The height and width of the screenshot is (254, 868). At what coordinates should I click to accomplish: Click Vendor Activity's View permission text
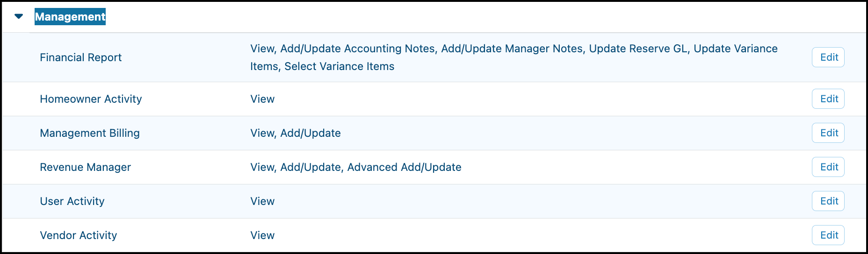click(262, 235)
